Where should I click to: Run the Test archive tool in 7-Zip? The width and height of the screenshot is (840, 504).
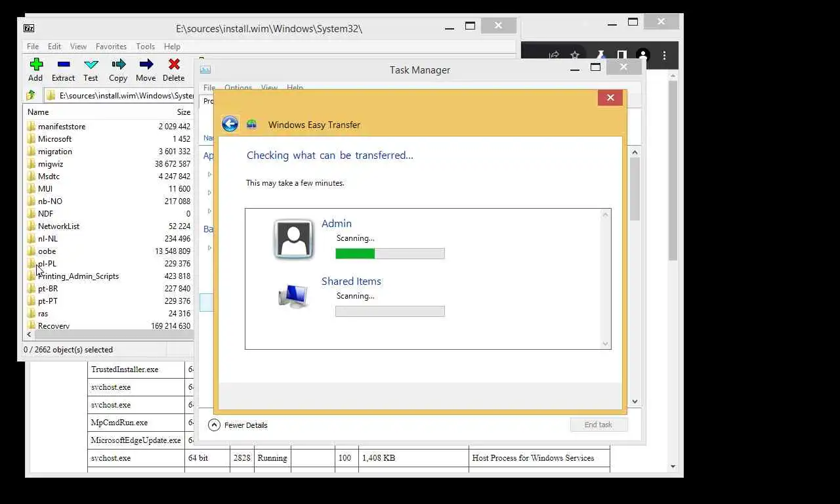tap(91, 64)
